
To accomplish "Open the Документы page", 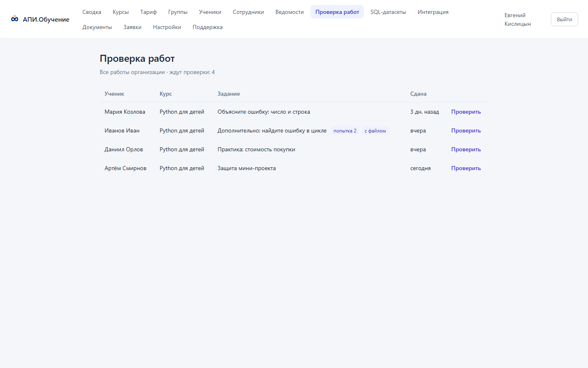I will point(97,27).
